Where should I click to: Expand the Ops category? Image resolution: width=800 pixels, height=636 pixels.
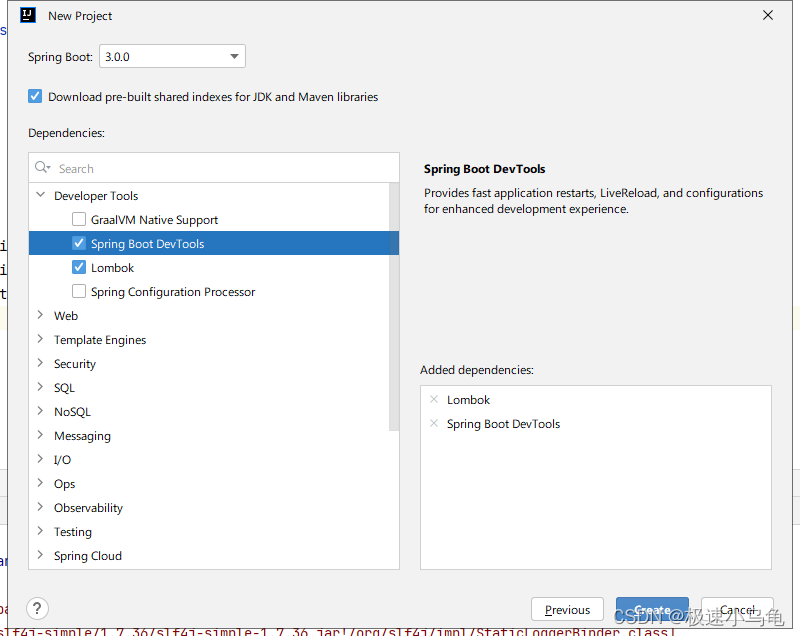pyautogui.click(x=40, y=483)
